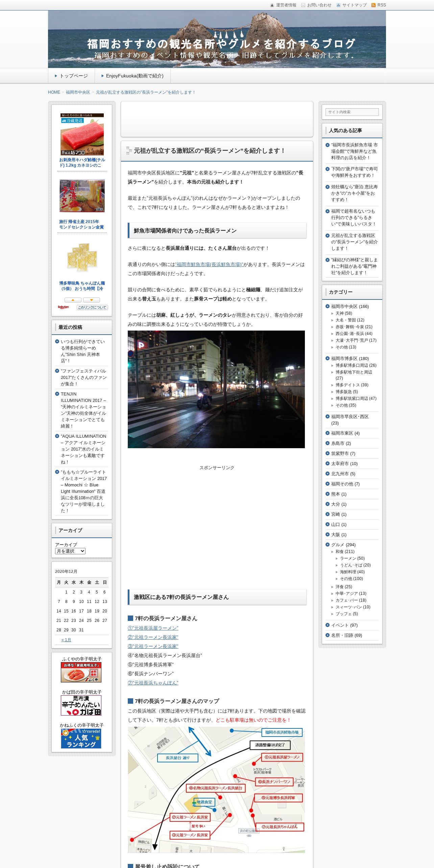
Task: Open the tuna sashimi product thumbnail
Action: point(82,134)
